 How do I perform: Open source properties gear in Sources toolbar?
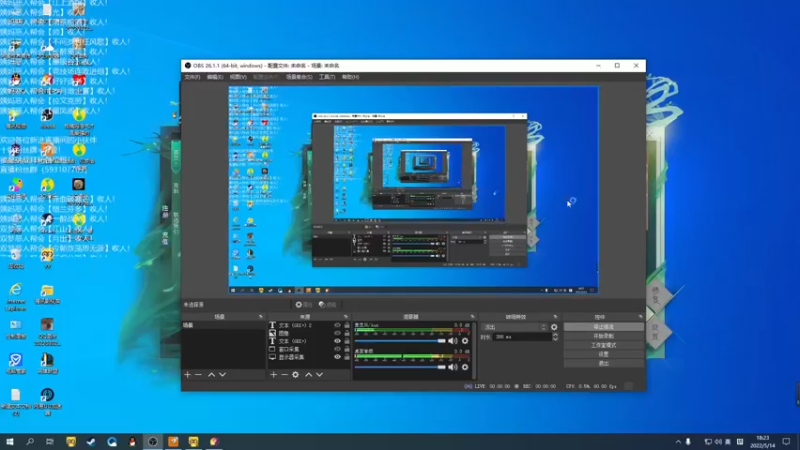(295, 374)
